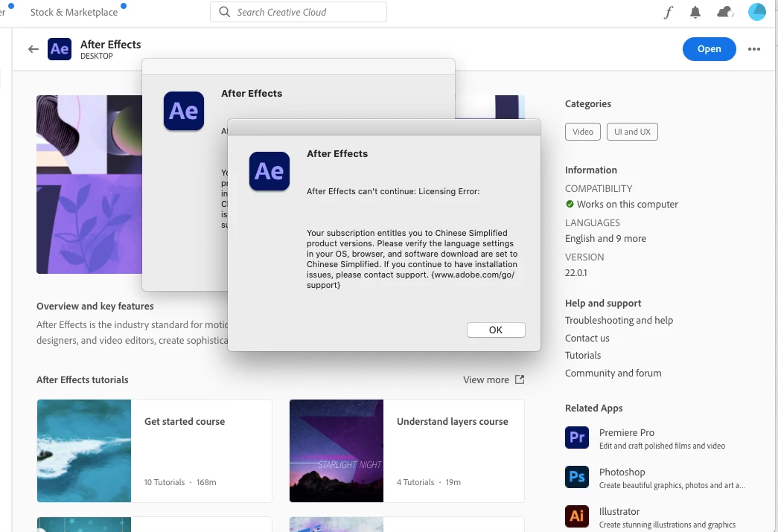Screen dimensions: 778x532
Task: Click the After Effects hero artwork image
Action: coord(89,185)
